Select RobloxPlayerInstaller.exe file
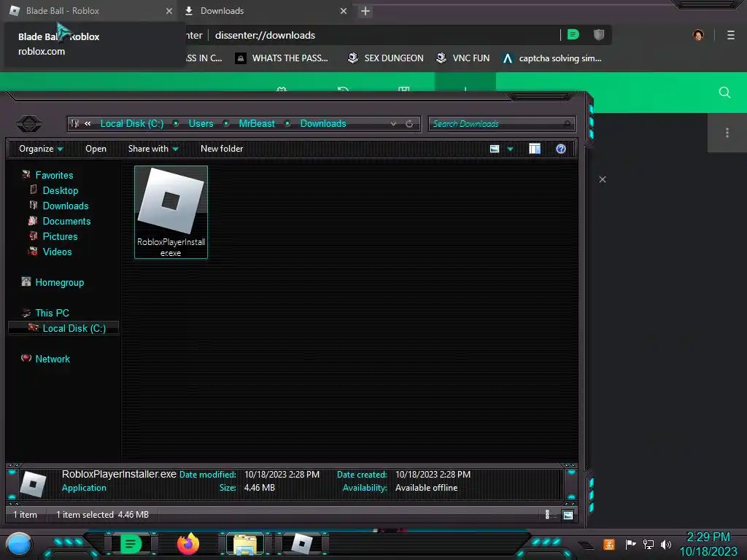 point(171,212)
